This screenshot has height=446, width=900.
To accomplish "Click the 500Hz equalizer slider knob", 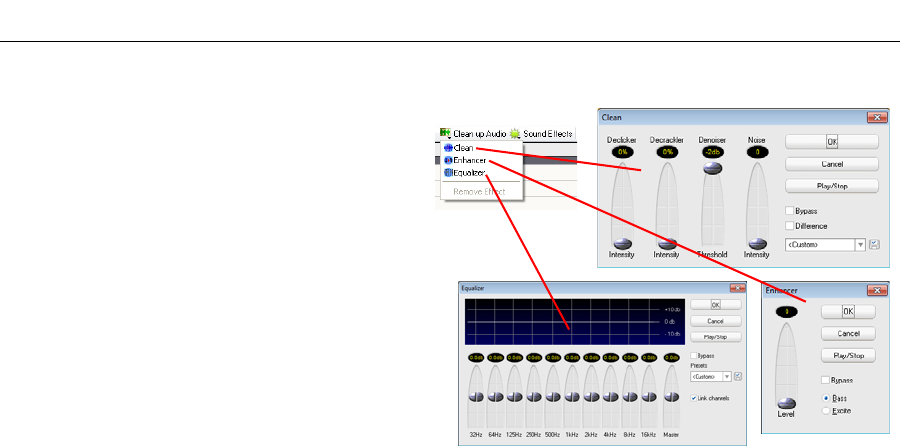I will (553, 397).
